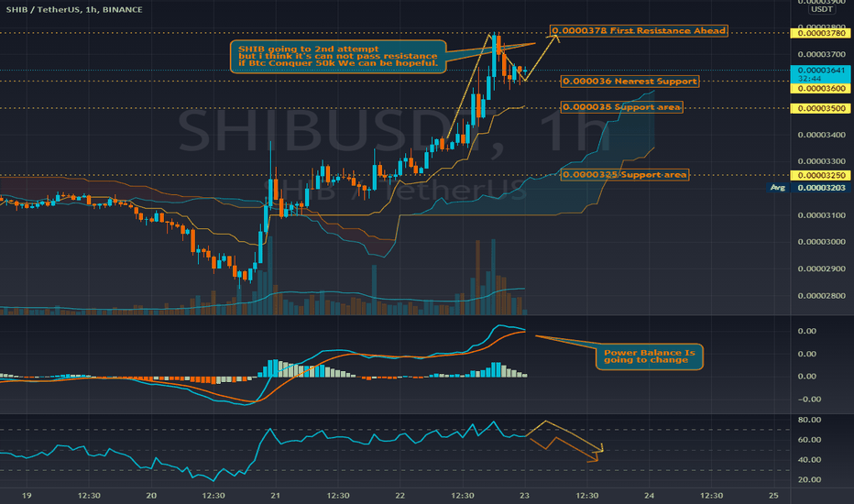Click the 0.00003400 price axis value
The height and width of the screenshot is (504, 854).
821,135
